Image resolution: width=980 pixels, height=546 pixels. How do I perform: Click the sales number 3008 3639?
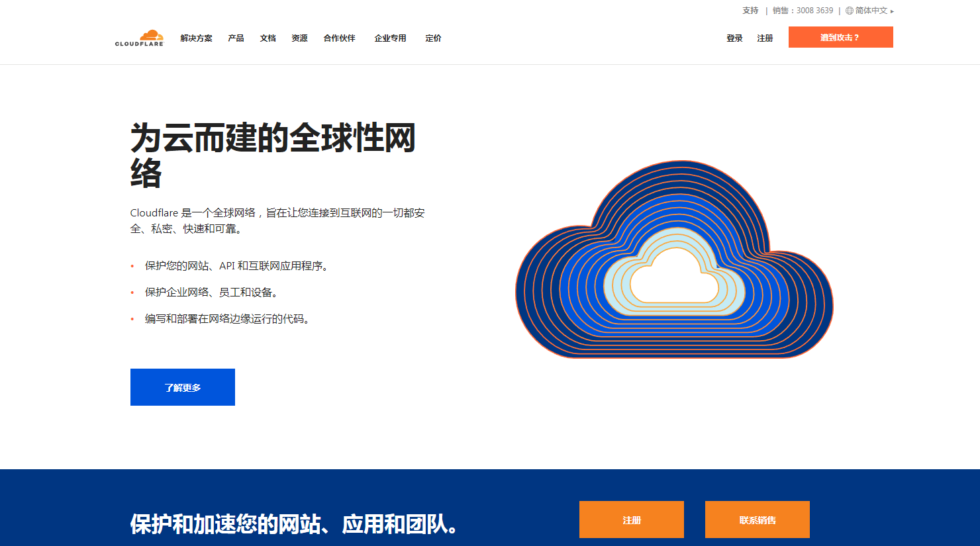814,11
